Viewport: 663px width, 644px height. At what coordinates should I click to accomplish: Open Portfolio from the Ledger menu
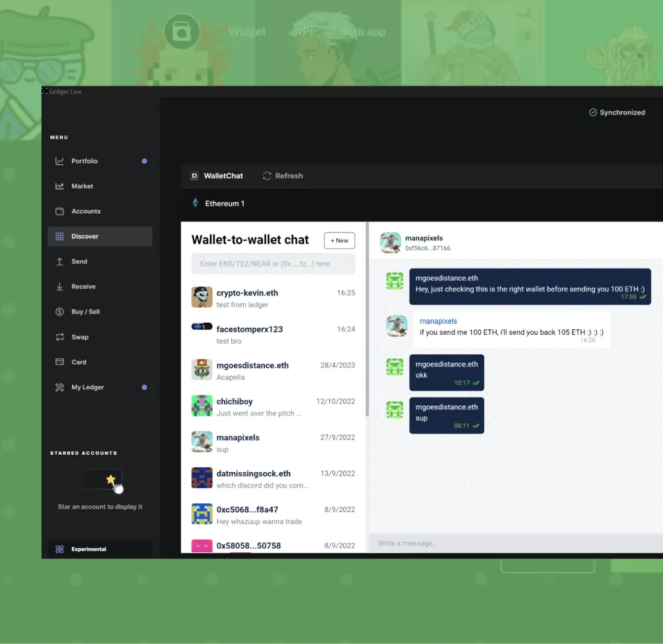99,161
